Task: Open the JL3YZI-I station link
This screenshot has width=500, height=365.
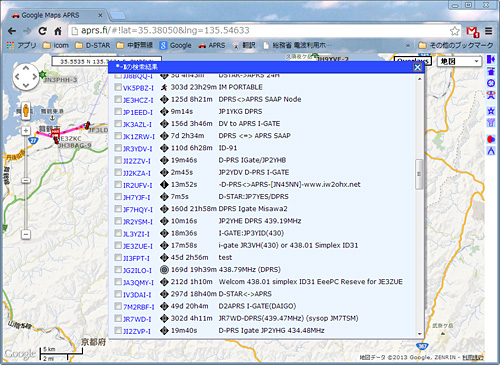Action: click(136, 234)
